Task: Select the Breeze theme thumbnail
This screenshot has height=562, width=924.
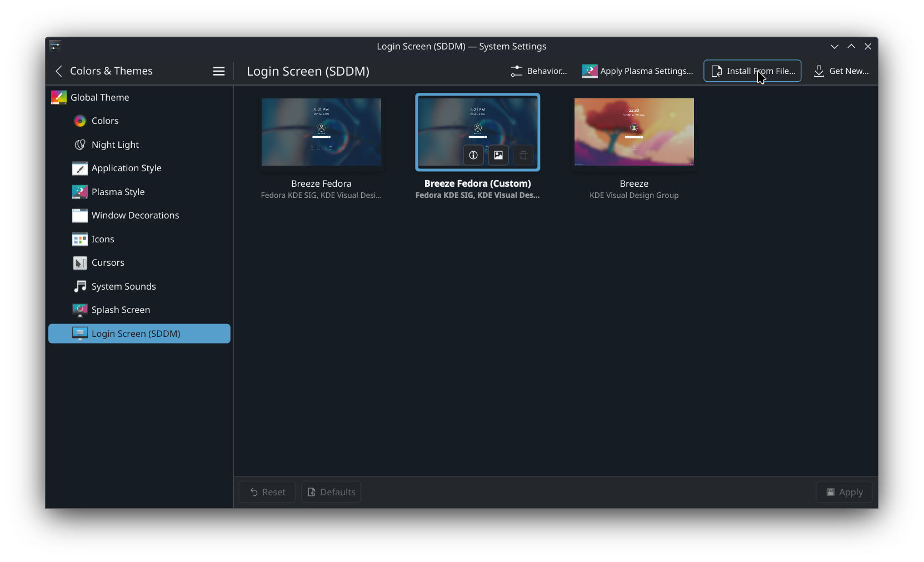Action: click(x=634, y=132)
